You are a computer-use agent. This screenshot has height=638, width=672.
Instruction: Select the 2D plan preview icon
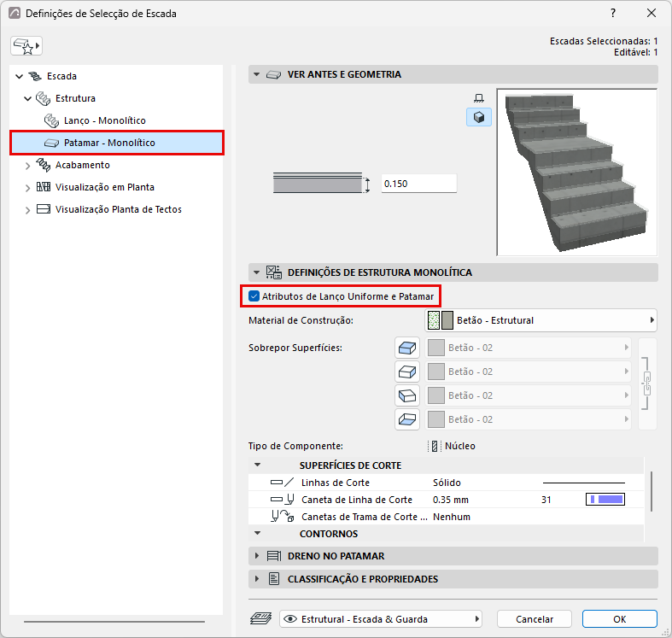[x=479, y=98]
